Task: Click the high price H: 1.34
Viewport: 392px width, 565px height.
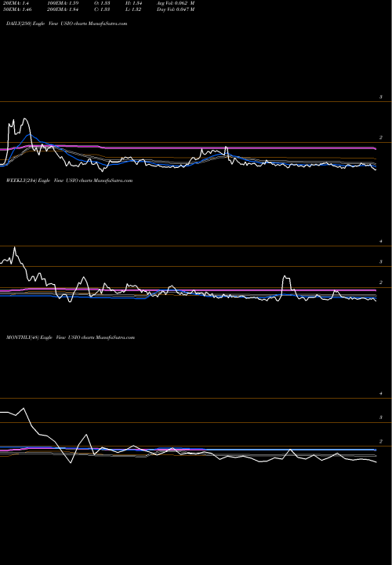Action: (133, 3)
